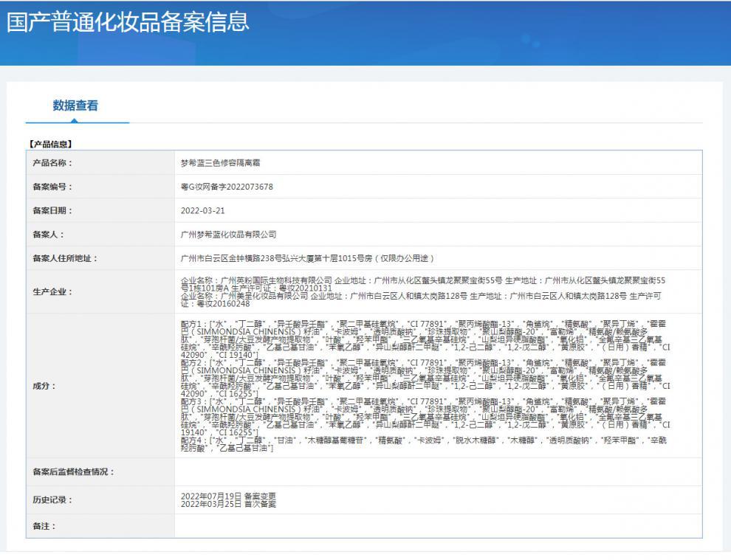Image resolution: width=731 pixels, height=560 pixels.
Task: Click the 备案人 label
Action: [48, 235]
